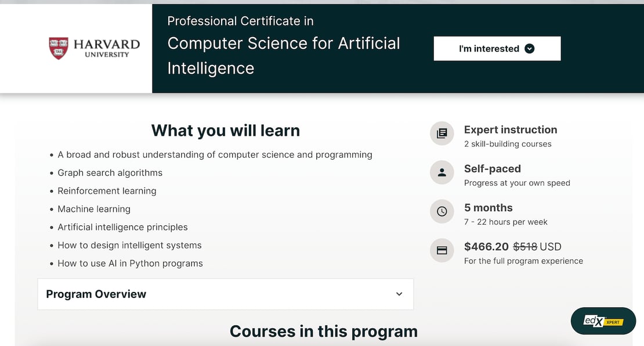The image size is (644, 346).
Task: Click the Self-paced person icon
Action: click(442, 172)
